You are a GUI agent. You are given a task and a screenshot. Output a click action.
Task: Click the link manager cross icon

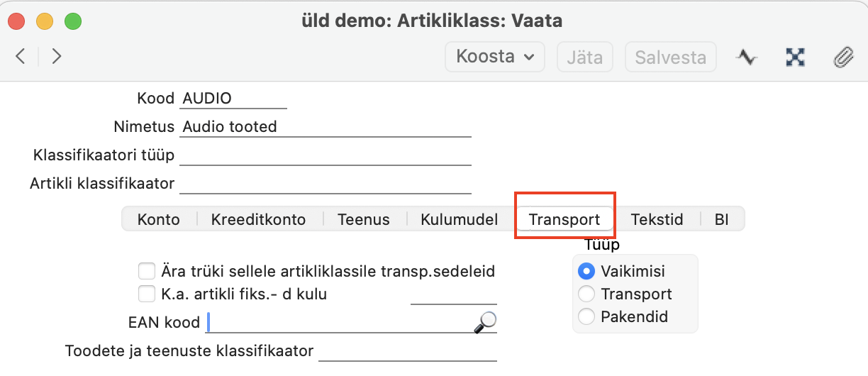click(x=795, y=57)
